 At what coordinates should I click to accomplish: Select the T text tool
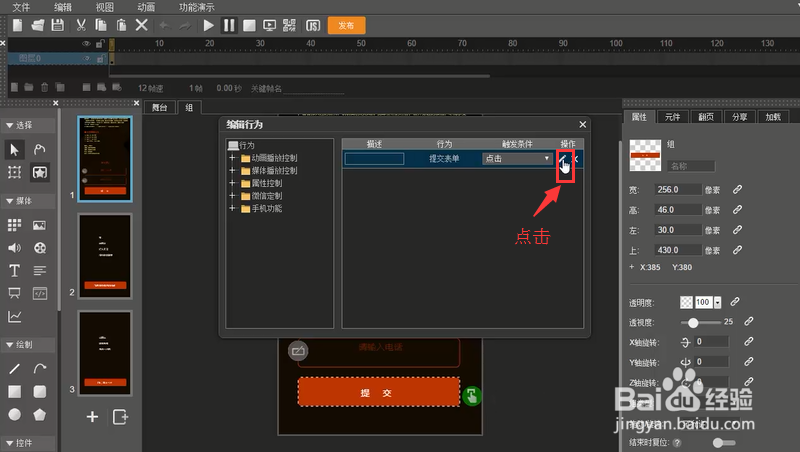(x=14, y=270)
